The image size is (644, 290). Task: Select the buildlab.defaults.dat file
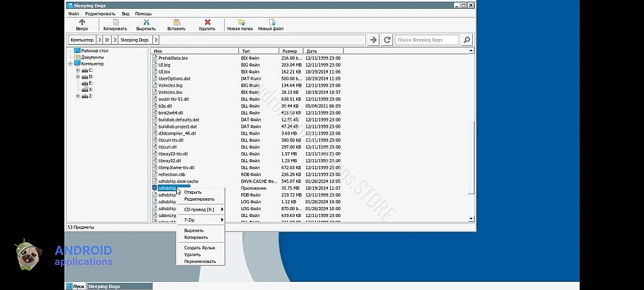coord(179,120)
